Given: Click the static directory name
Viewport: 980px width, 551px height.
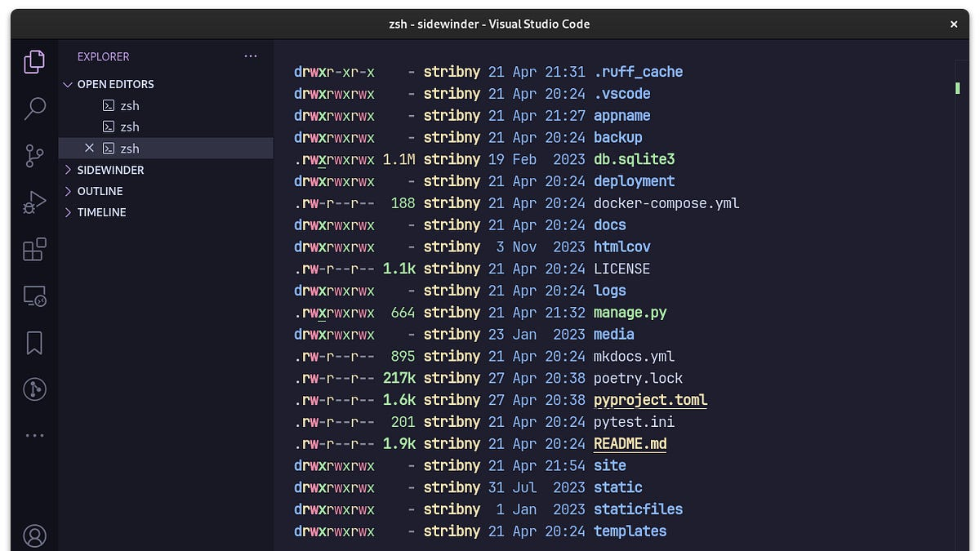Looking at the screenshot, I should point(617,487).
